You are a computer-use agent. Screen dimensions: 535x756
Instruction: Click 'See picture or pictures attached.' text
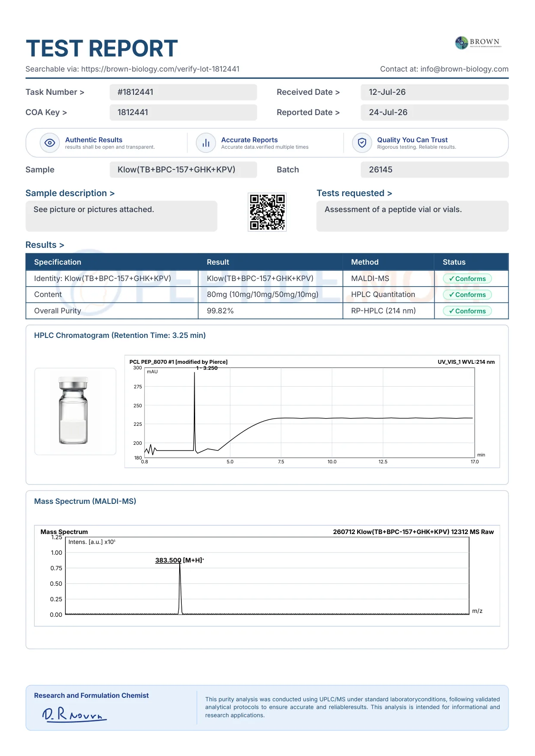[x=93, y=209]
